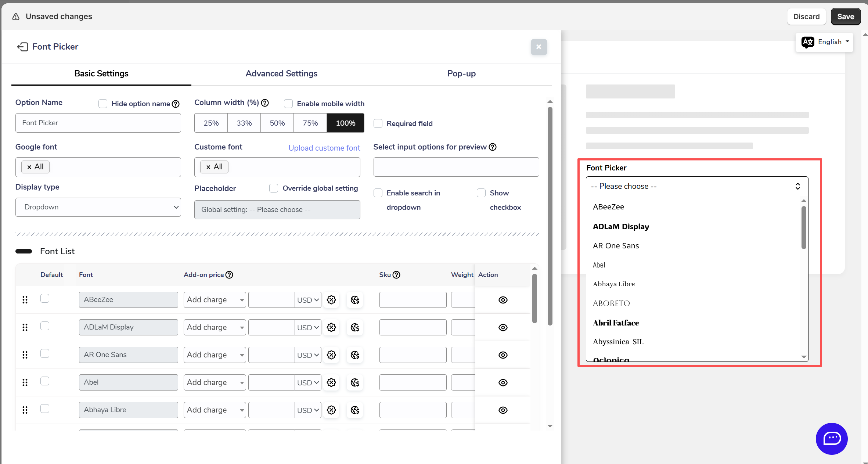Click the Sku help question icon
This screenshot has width=868, height=464.
pyautogui.click(x=396, y=275)
